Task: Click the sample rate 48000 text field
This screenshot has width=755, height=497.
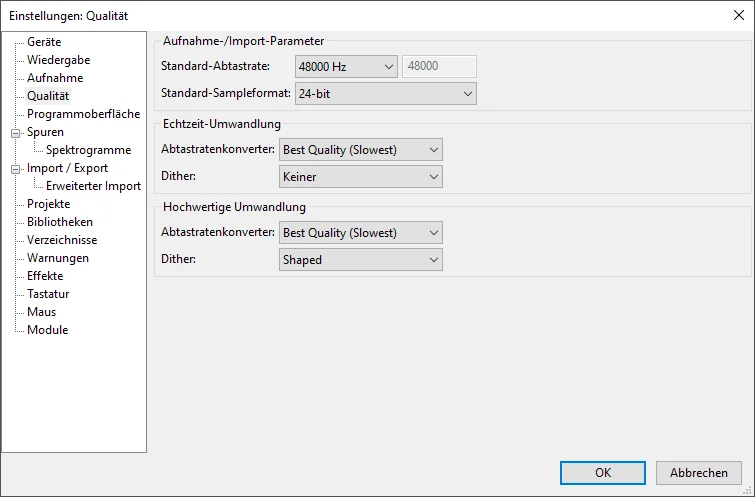Action: click(439, 67)
